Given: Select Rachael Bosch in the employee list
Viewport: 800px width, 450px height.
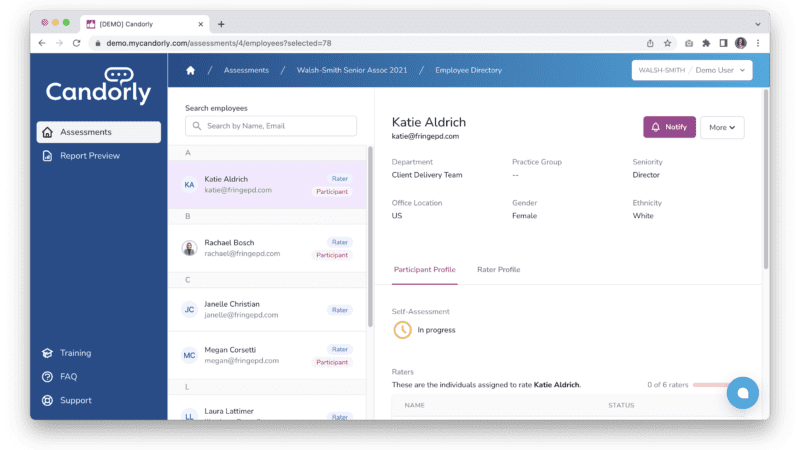Looking at the screenshot, I should (267, 248).
